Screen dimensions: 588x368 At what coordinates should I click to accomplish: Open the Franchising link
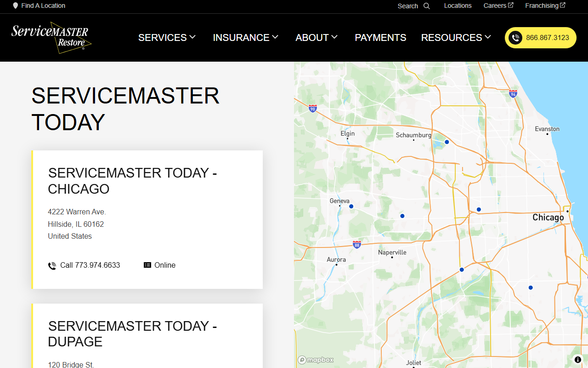[542, 6]
